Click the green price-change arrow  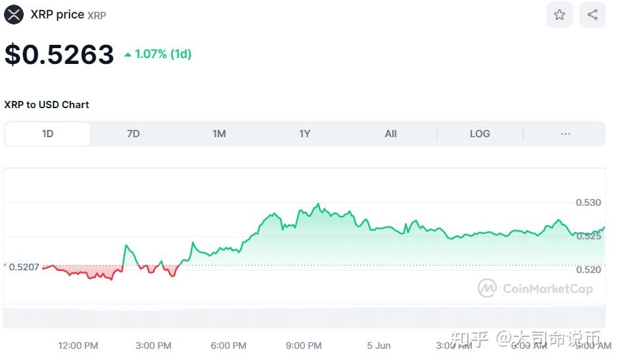128,55
